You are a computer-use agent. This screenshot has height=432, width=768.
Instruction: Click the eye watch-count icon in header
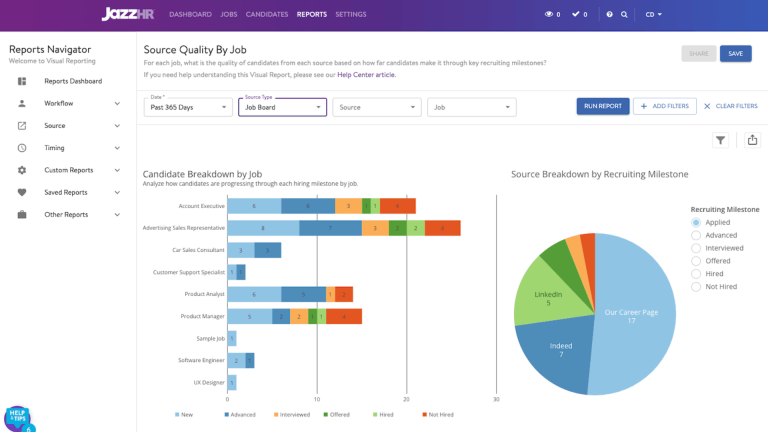click(x=548, y=15)
